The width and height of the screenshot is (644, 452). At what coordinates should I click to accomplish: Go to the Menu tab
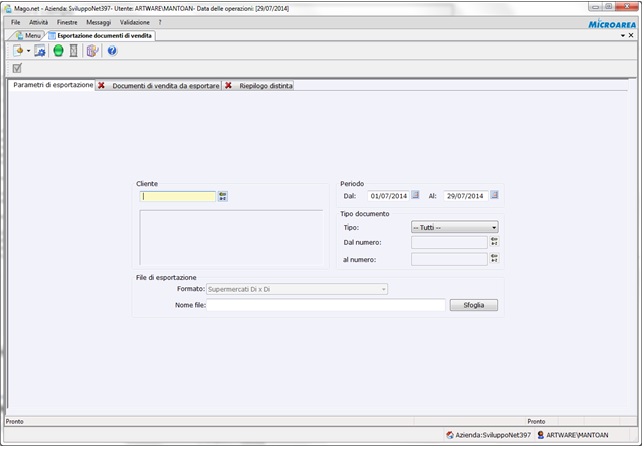[x=28, y=35]
